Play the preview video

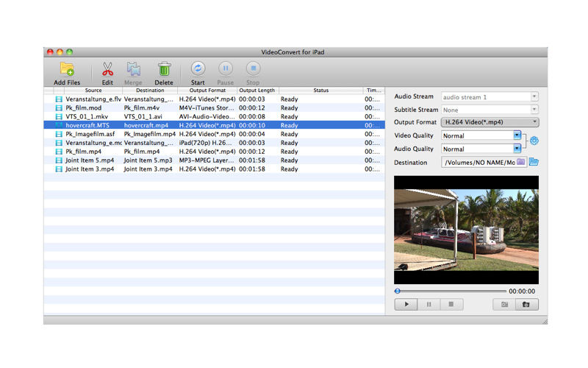pos(406,304)
